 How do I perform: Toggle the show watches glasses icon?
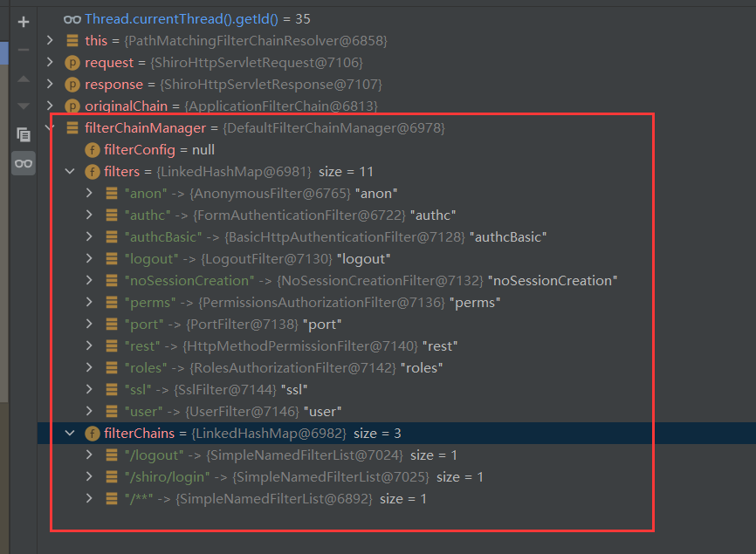pyautogui.click(x=24, y=163)
